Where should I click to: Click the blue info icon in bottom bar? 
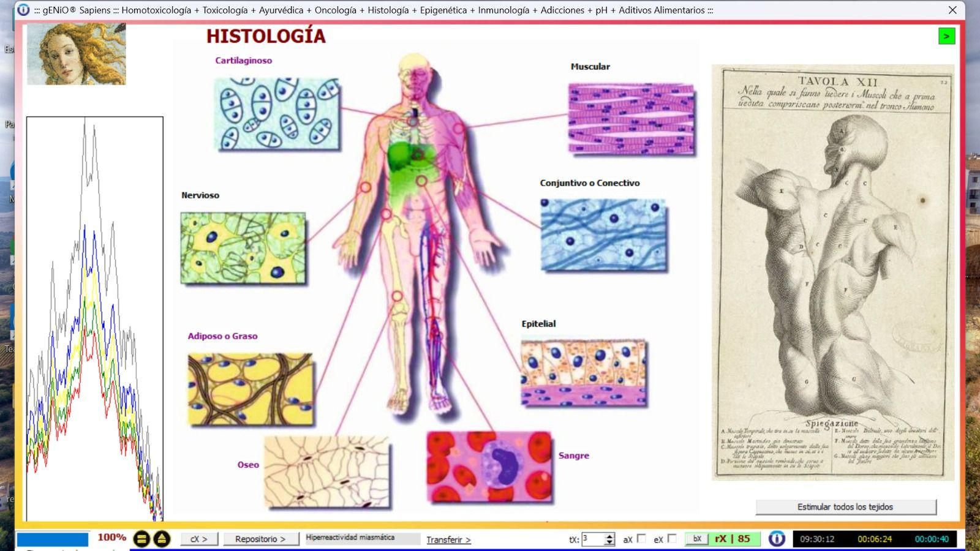coord(777,539)
